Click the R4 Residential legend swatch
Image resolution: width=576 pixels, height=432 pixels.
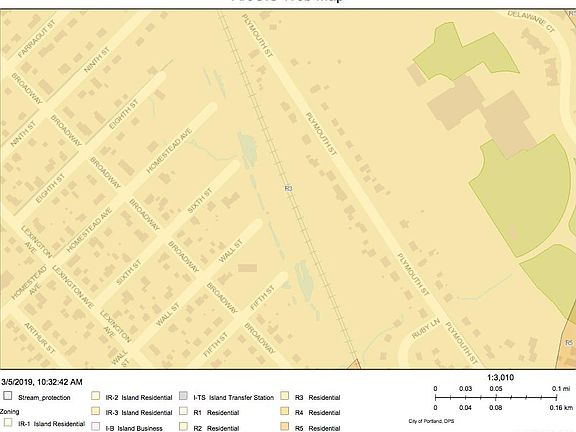click(284, 411)
